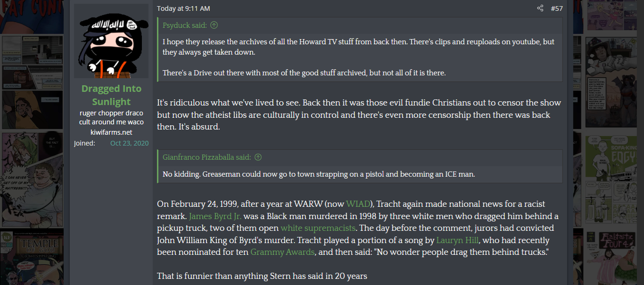Click the Psyduck said quote header
The image size is (644, 285).
(x=185, y=25)
